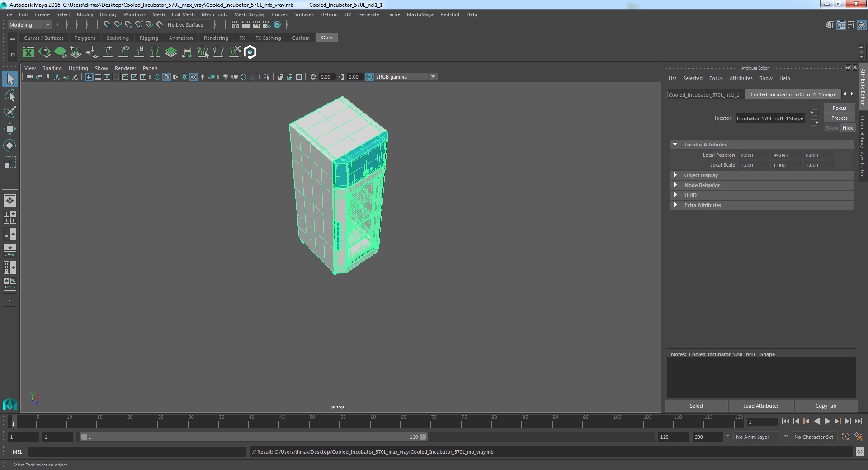Click the XGen delete guides X icon
This screenshot has height=470, width=868.
click(234, 52)
